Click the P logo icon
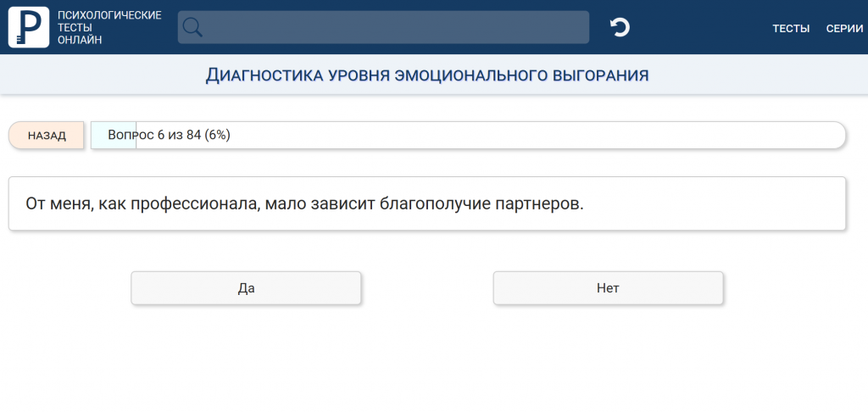The image size is (868, 412). (29, 27)
